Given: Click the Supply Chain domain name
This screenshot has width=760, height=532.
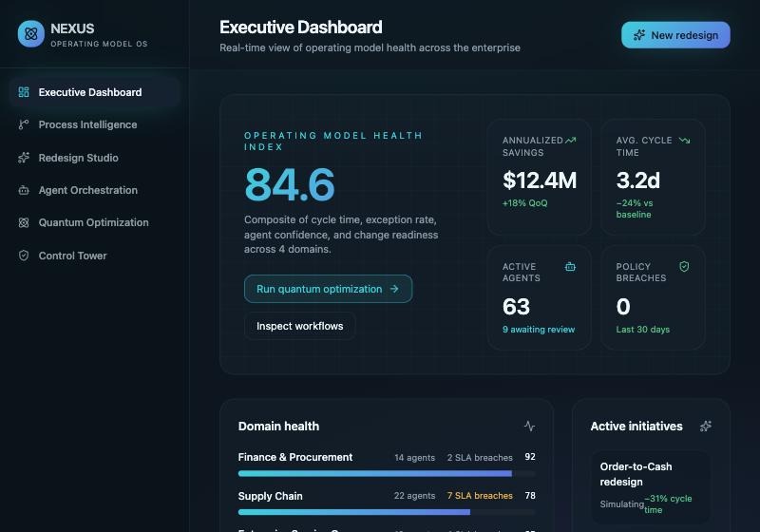Looking at the screenshot, I should coord(270,496).
